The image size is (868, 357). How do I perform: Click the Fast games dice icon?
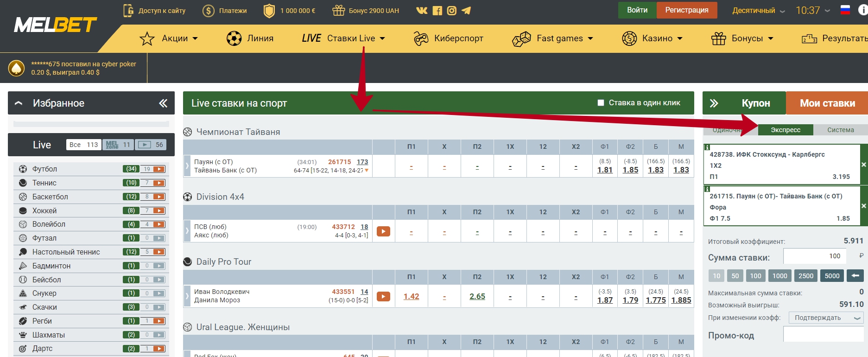click(x=521, y=39)
